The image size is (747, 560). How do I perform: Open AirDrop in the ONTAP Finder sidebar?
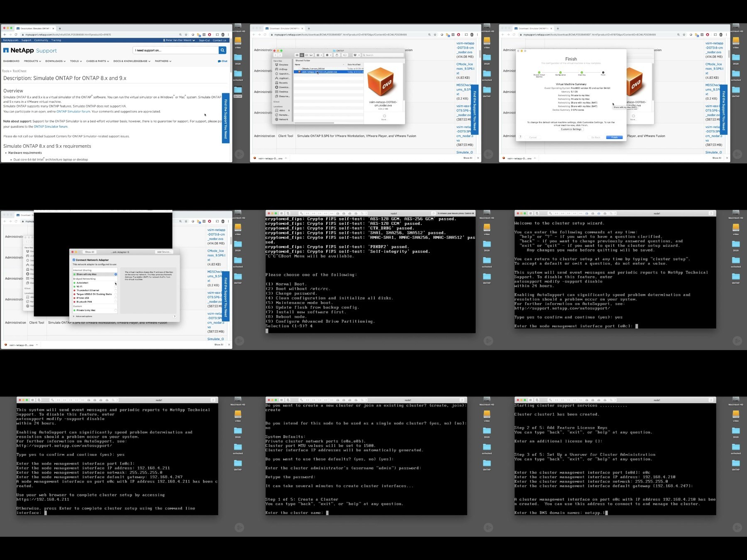(x=281, y=69)
